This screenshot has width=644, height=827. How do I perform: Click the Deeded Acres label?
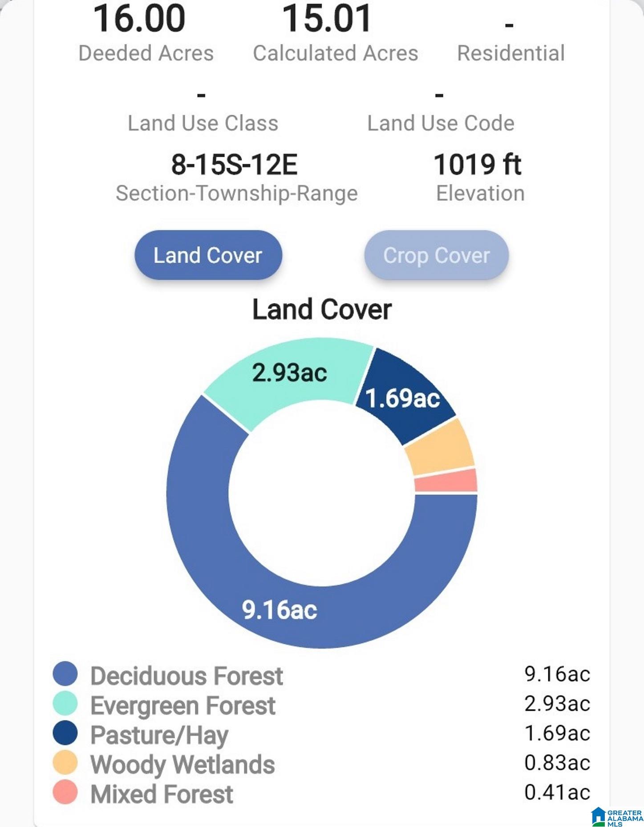[x=146, y=53]
